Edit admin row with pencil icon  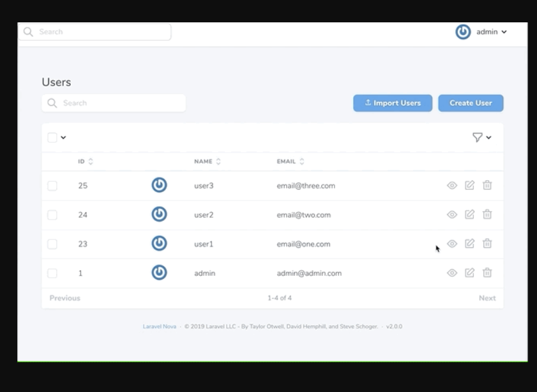click(x=469, y=273)
